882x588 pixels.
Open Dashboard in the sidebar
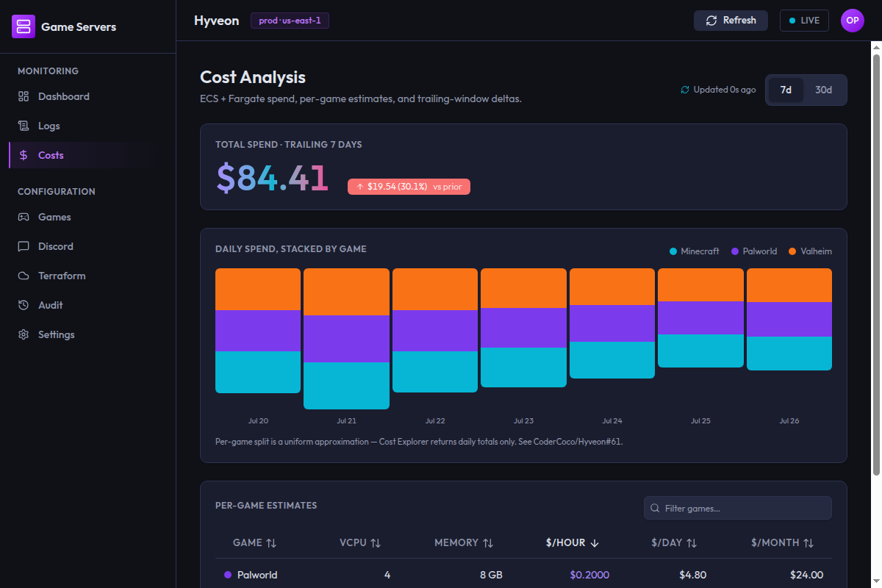pyautogui.click(x=88, y=96)
